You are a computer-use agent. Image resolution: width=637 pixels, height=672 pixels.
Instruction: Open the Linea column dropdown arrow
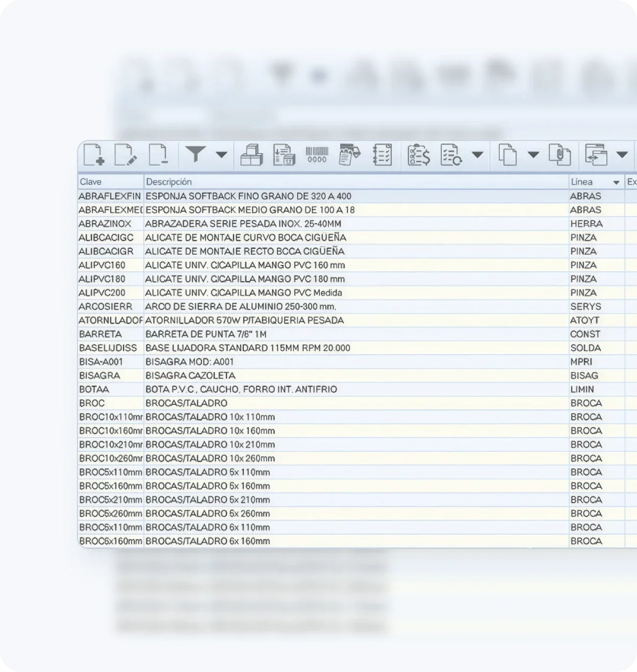tap(616, 182)
